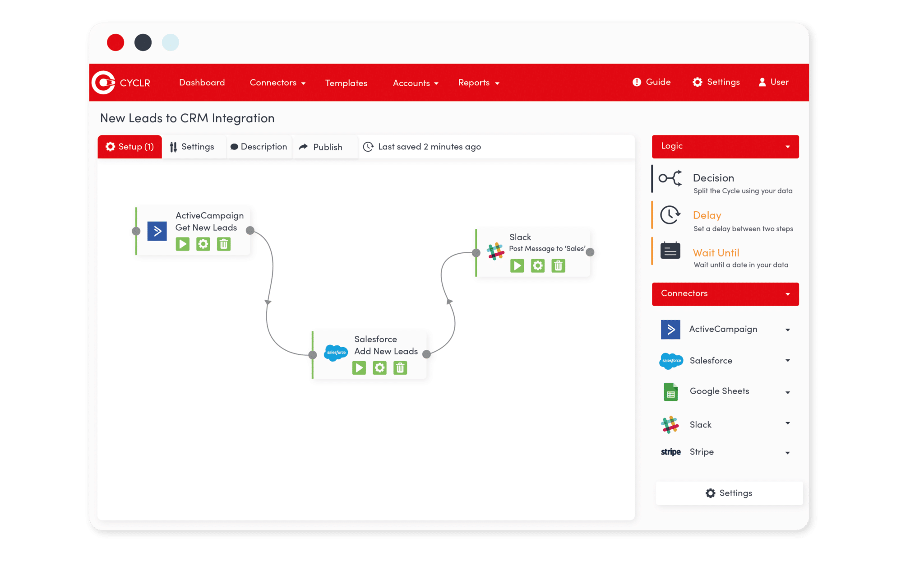Viewport: 924px width, 567px height.
Task: Click the Slack step's input connection dot
Action: pyautogui.click(x=476, y=253)
